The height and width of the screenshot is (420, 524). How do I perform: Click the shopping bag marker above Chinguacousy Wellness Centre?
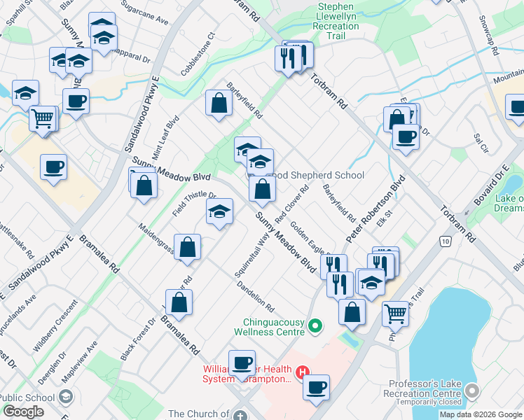[352, 313]
